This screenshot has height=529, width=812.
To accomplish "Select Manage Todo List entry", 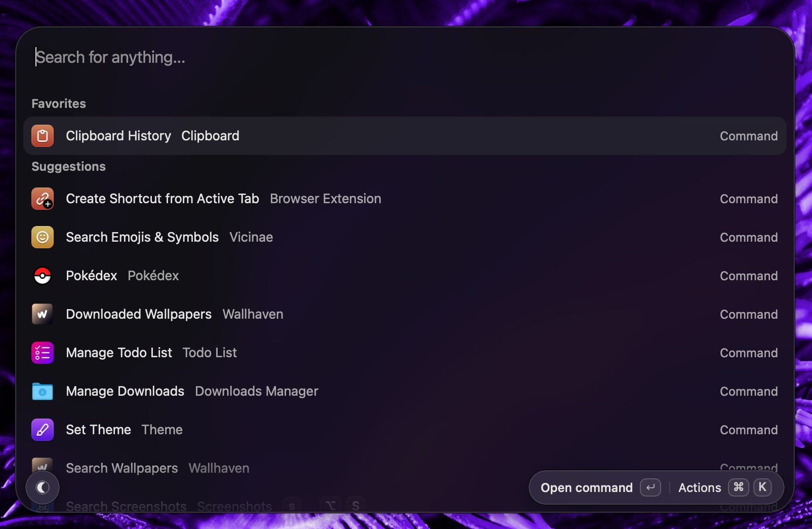I will (405, 353).
